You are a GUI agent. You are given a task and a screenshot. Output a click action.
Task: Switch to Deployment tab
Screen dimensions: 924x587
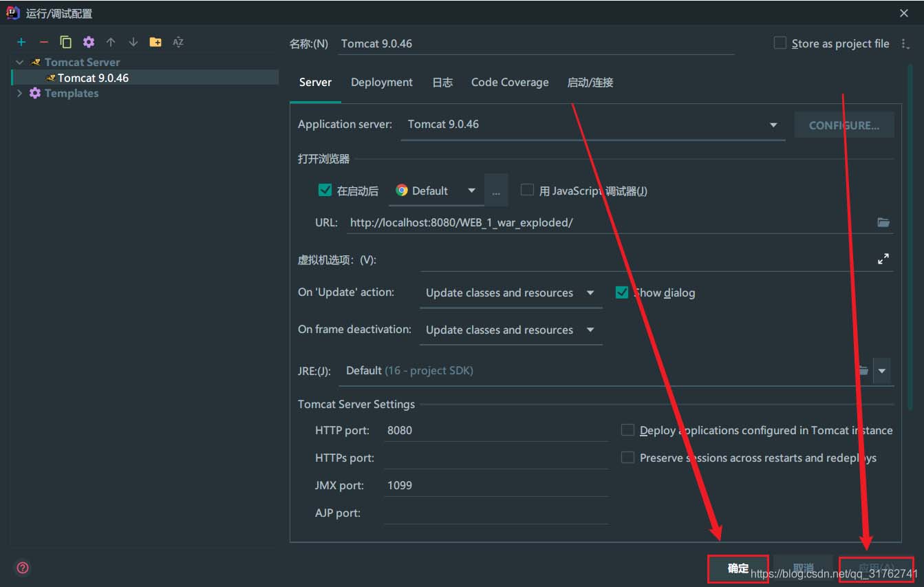[382, 83]
